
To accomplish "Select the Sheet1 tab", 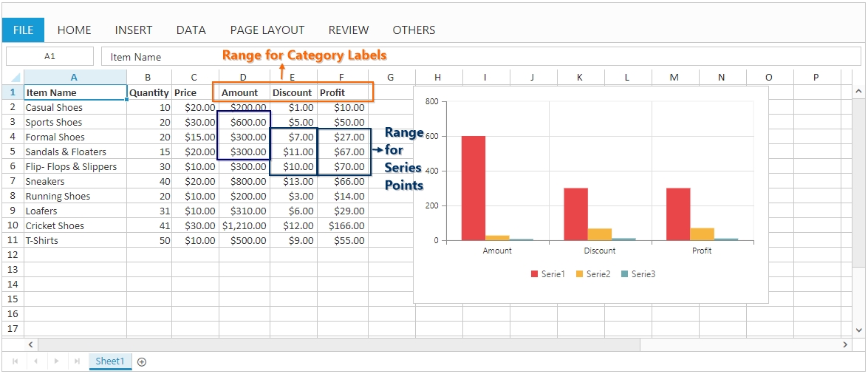I will tap(110, 361).
